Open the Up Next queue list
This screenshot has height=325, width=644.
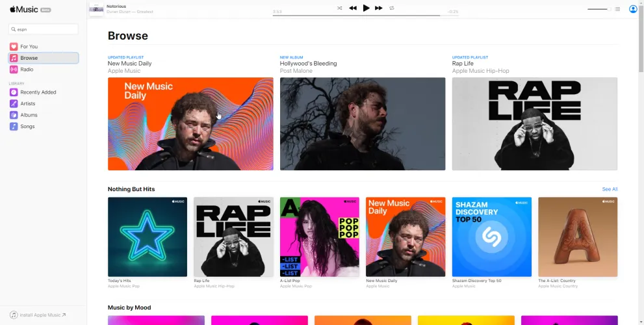point(617,9)
